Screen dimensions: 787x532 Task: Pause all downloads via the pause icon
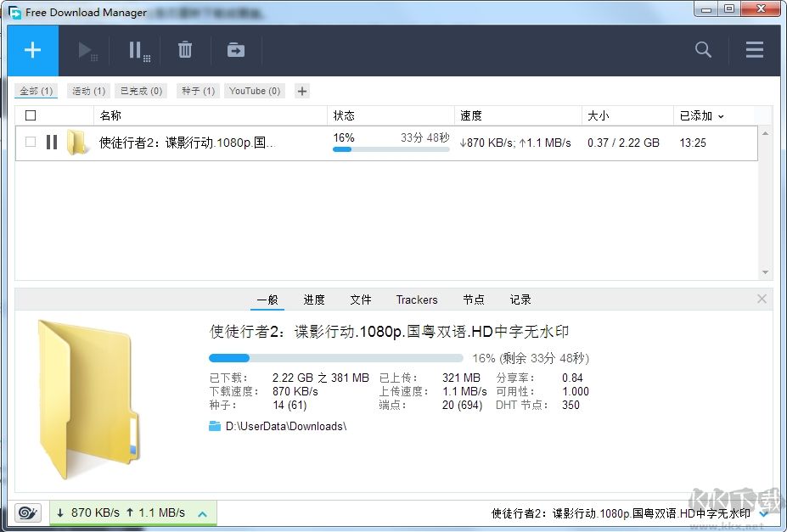(136, 49)
